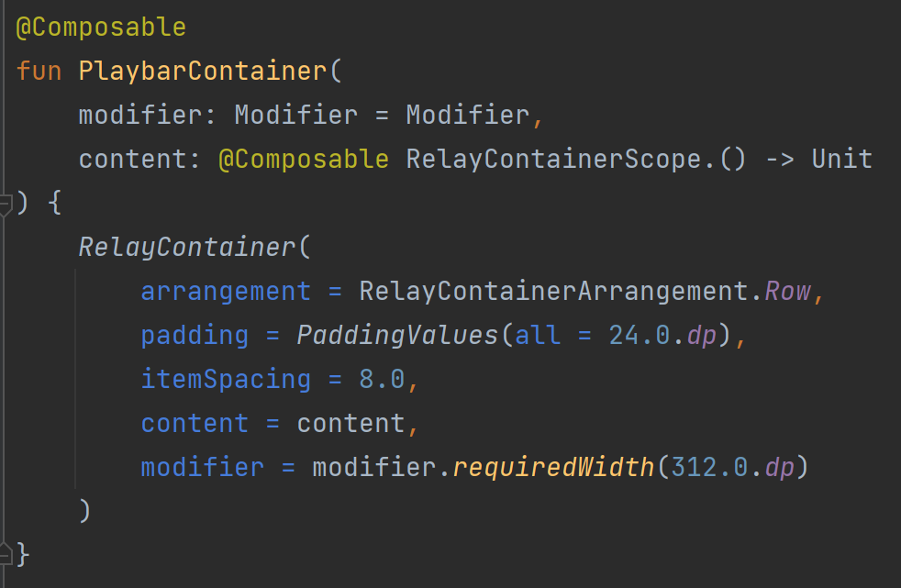
Task: Click the RelayContainer call
Action: tap(187, 248)
